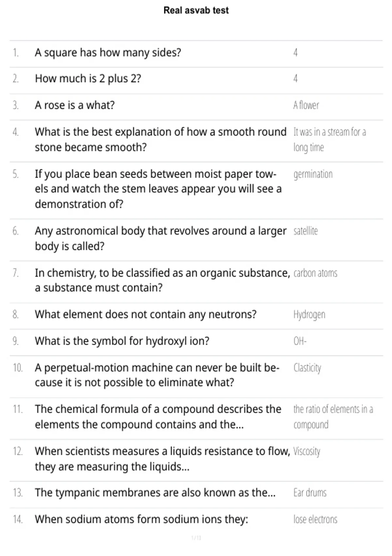Select the answer 'A flower'
This screenshot has width=392, height=556.
(306, 105)
